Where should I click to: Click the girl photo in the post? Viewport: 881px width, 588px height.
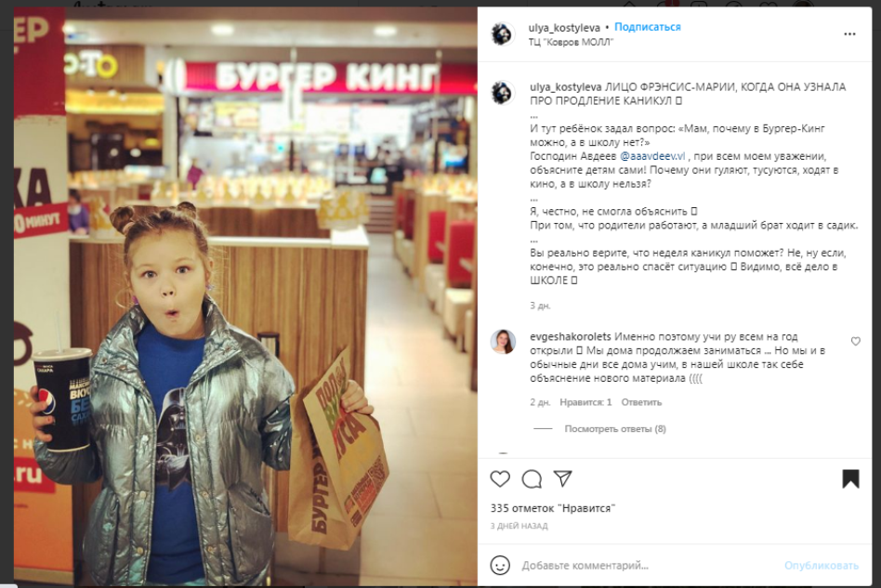(x=245, y=296)
